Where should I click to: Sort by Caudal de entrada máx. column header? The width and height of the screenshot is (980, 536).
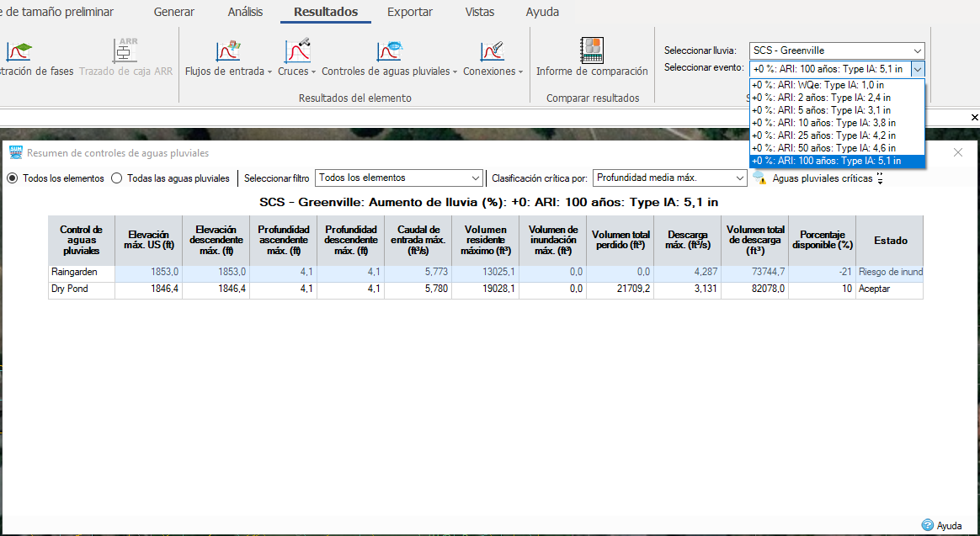click(418, 241)
